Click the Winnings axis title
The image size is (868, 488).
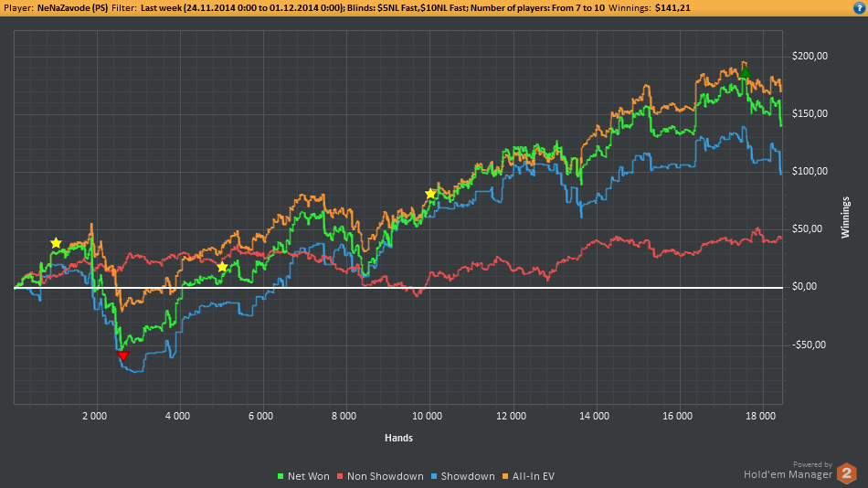(x=845, y=217)
